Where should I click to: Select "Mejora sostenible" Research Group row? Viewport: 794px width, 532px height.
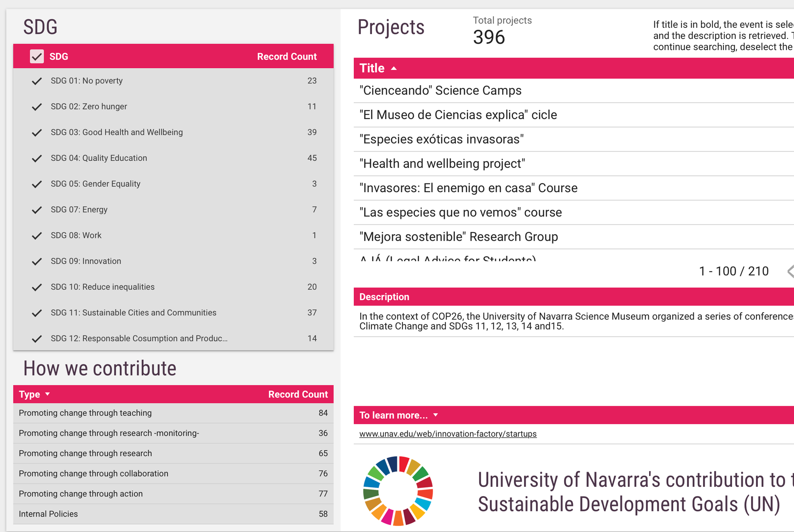pos(459,237)
